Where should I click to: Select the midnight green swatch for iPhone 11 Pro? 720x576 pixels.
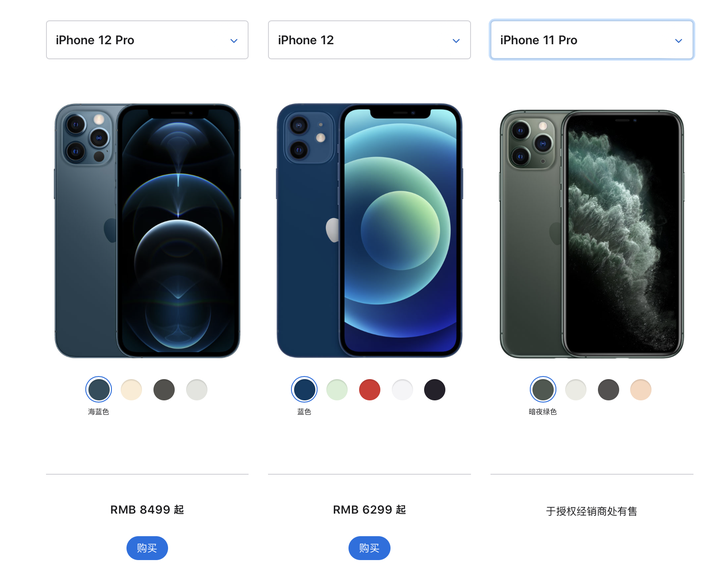(x=543, y=390)
